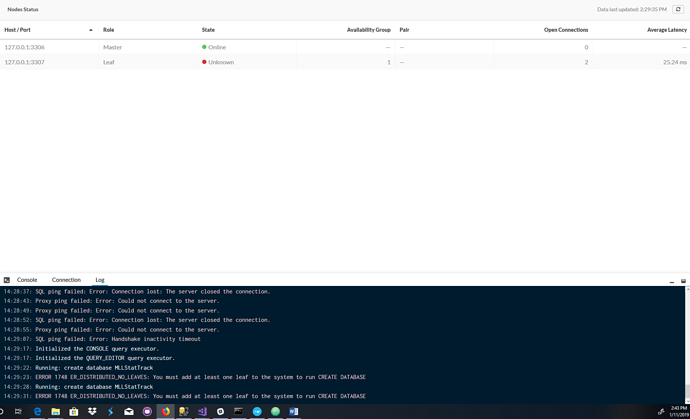Switch to the Connection tab
Viewport: 690px width, 419px height.
pyautogui.click(x=66, y=280)
